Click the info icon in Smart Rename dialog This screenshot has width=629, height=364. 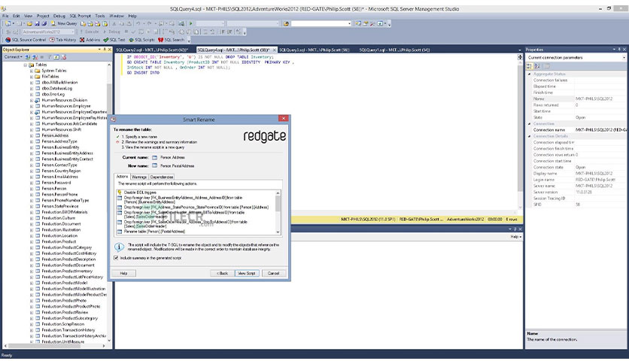click(119, 247)
